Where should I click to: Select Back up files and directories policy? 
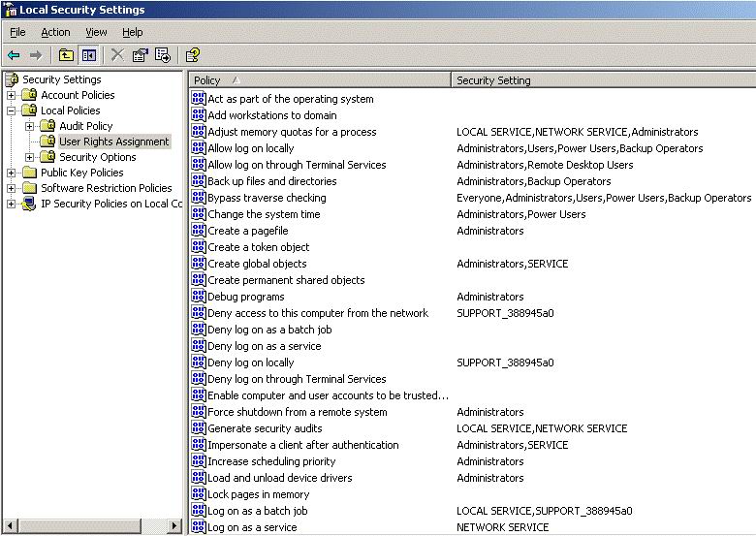click(x=272, y=180)
